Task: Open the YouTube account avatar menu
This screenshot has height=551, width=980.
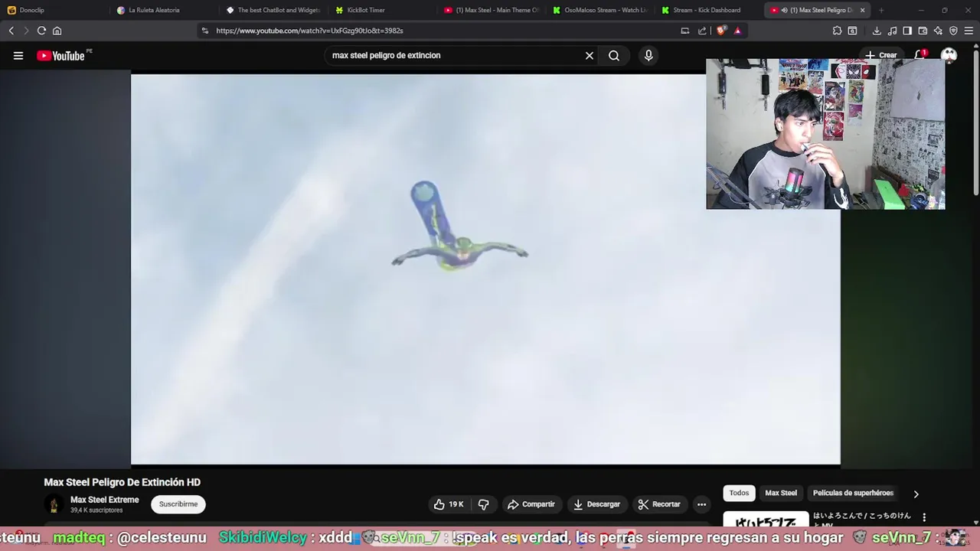Action: 949,55
